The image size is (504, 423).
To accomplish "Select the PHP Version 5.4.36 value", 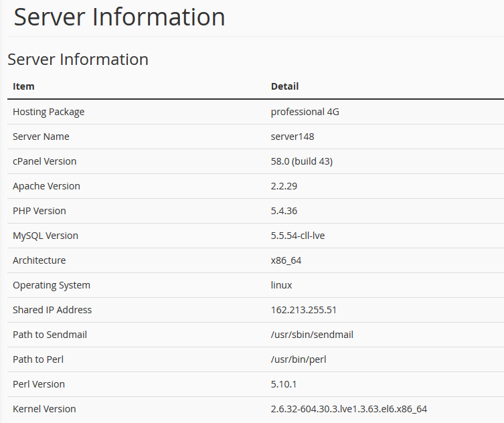I will (284, 211).
